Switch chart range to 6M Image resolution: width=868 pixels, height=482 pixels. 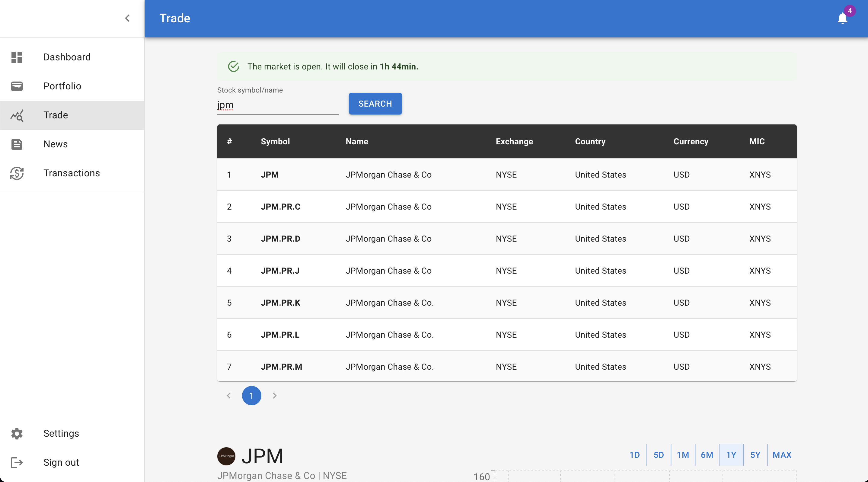pos(707,455)
